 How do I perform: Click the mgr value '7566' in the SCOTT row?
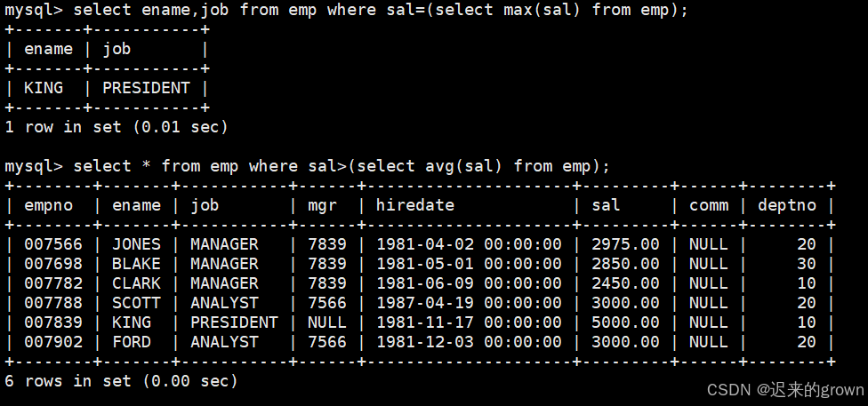click(x=327, y=303)
